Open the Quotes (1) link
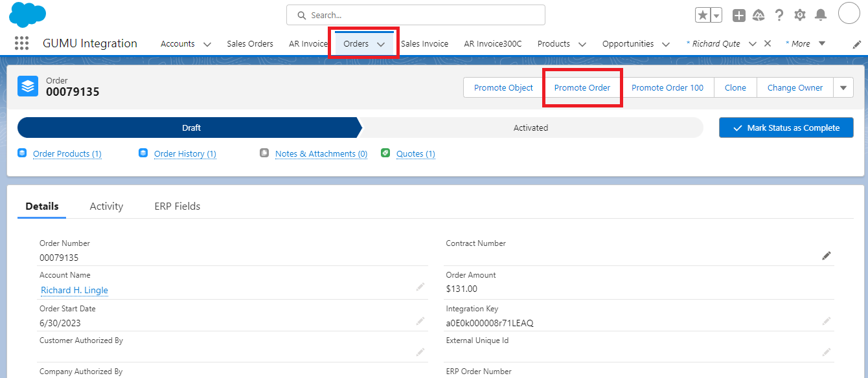868x378 pixels. pos(416,153)
